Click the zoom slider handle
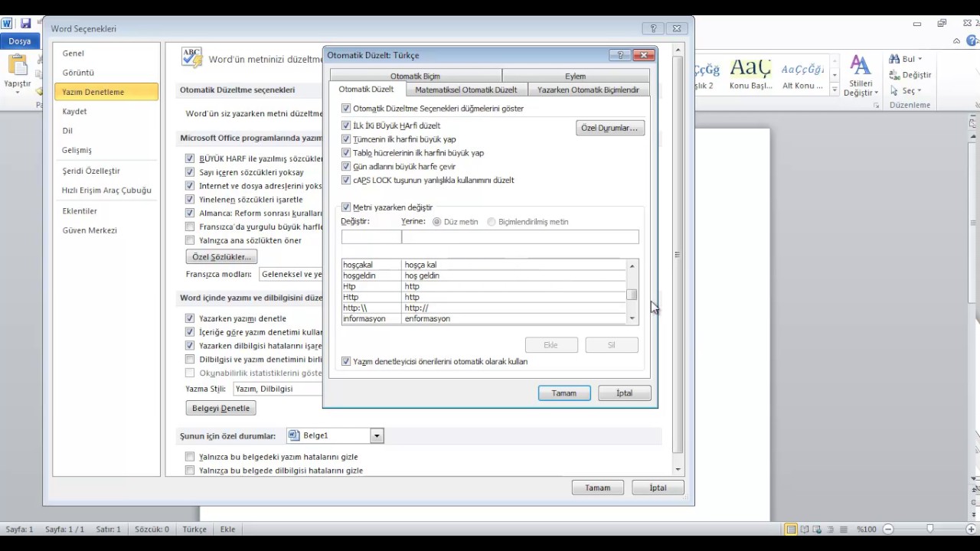Screen dimensions: 980x551 929,529
